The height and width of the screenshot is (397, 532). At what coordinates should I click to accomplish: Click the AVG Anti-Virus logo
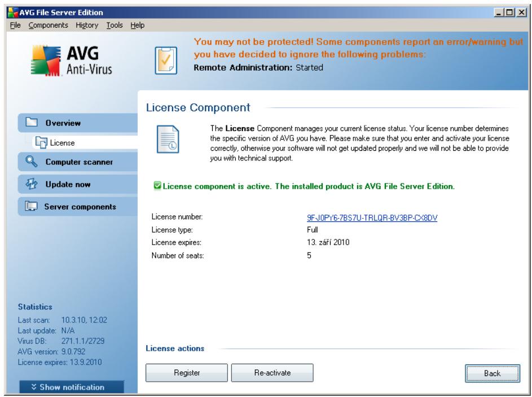point(71,60)
